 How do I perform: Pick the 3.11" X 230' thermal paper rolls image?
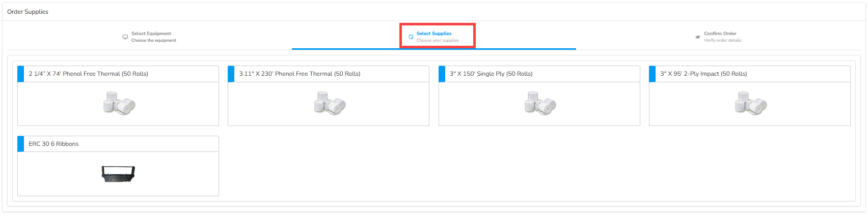pyautogui.click(x=330, y=103)
